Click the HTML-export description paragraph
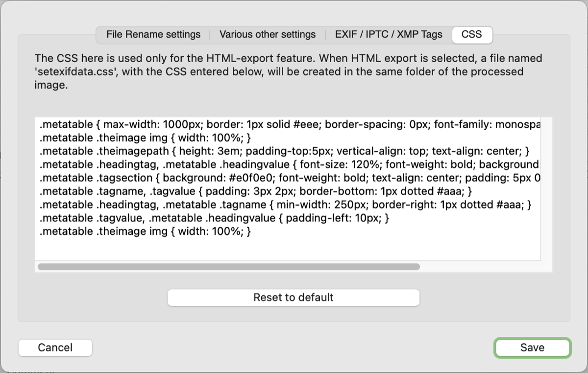The width and height of the screenshot is (588, 373). point(288,71)
